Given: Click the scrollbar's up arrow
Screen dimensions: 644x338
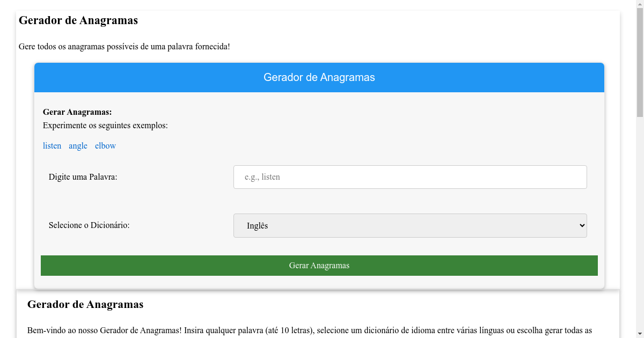Looking at the screenshot, I should [x=640, y=4].
